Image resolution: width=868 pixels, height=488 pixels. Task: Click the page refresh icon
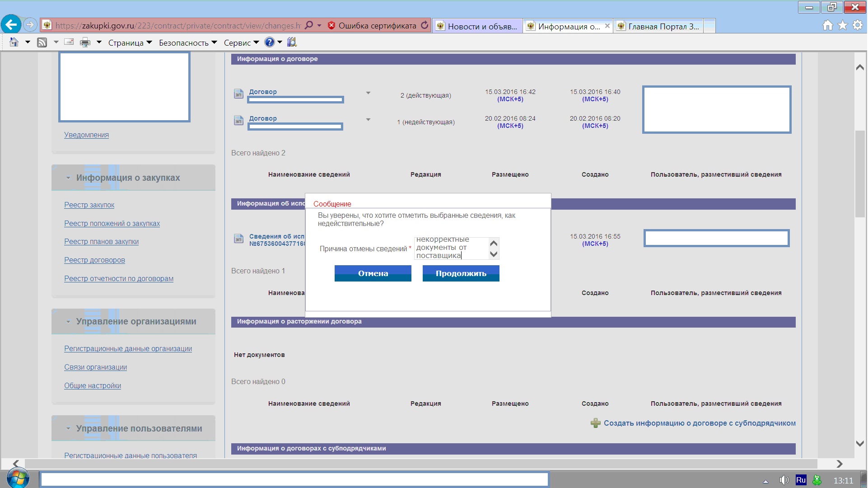click(425, 25)
